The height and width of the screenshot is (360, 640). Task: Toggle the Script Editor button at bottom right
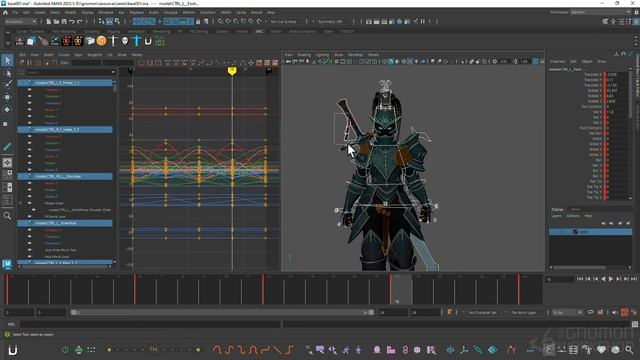tap(635, 324)
